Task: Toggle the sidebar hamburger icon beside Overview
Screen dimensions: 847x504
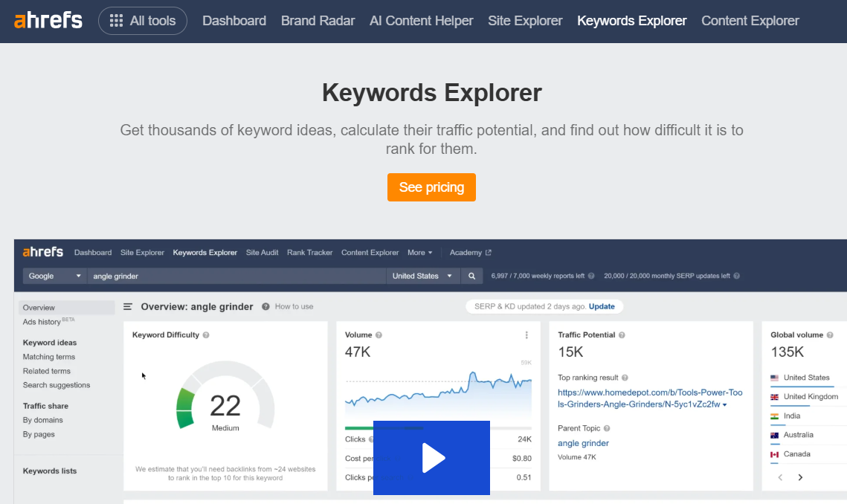Action: pos(127,307)
